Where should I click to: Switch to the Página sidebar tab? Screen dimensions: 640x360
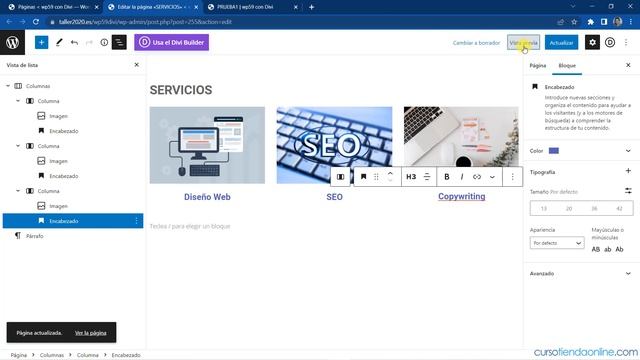[538, 65]
